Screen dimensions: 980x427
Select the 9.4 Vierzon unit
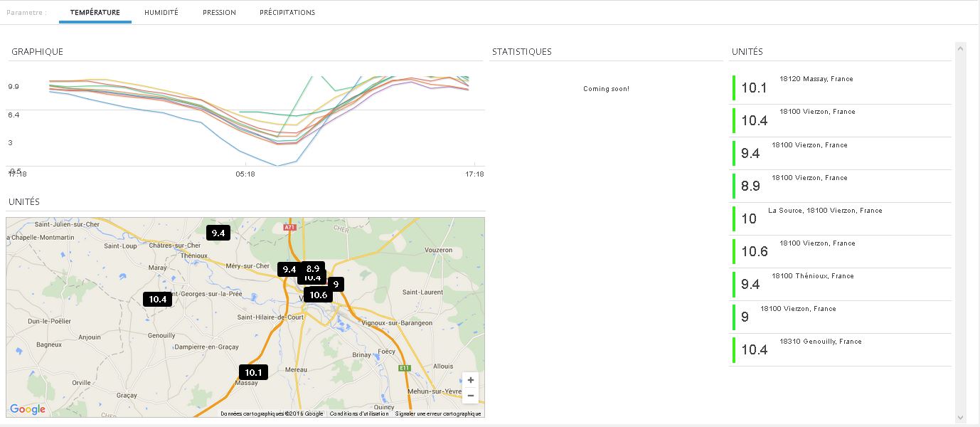(840, 154)
